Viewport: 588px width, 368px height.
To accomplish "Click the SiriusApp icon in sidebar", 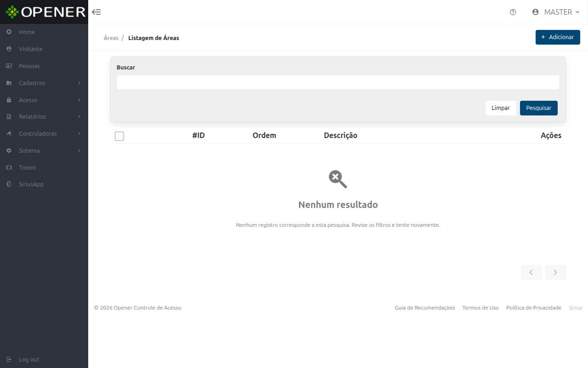I will [x=9, y=184].
